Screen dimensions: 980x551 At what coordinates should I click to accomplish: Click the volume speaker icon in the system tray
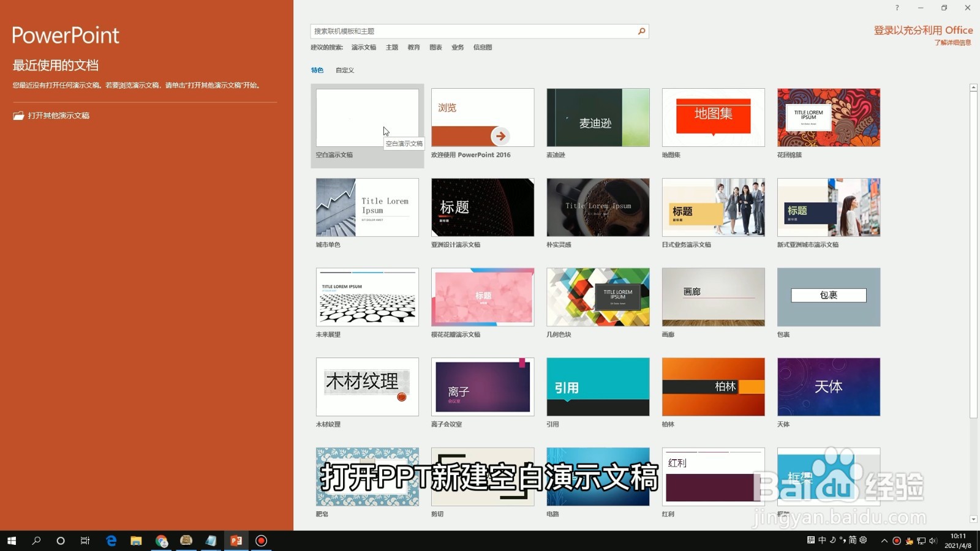click(933, 541)
